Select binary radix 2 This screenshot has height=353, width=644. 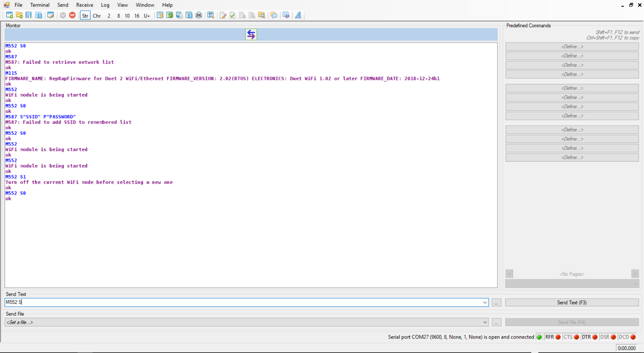(109, 15)
